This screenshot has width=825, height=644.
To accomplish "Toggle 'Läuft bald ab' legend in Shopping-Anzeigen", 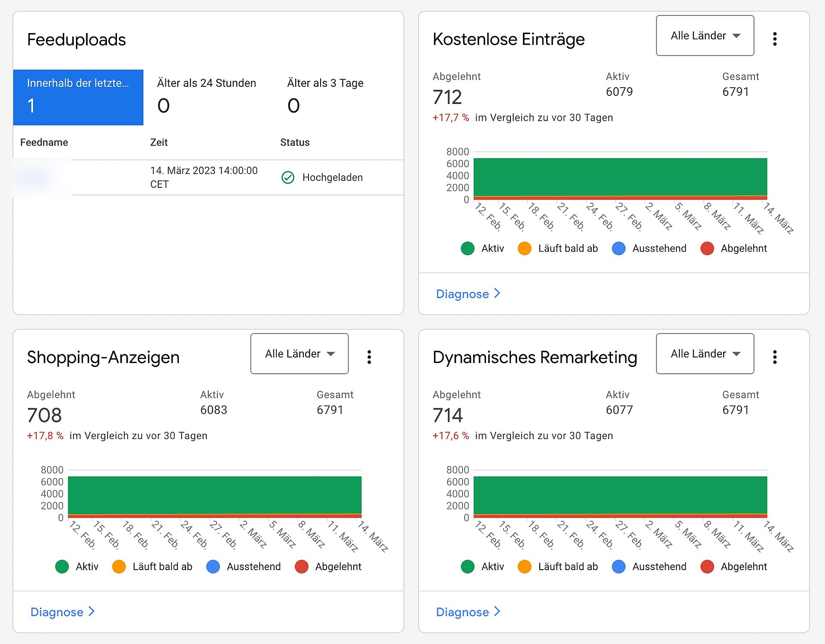I will (152, 567).
